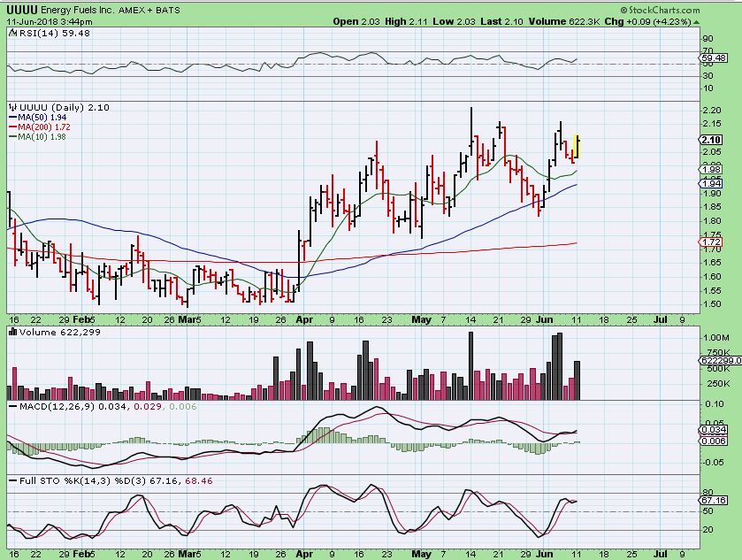Click the 'May' label on price panel date axis
The height and width of the screenshot is (560, 742).
coord(421,319)
